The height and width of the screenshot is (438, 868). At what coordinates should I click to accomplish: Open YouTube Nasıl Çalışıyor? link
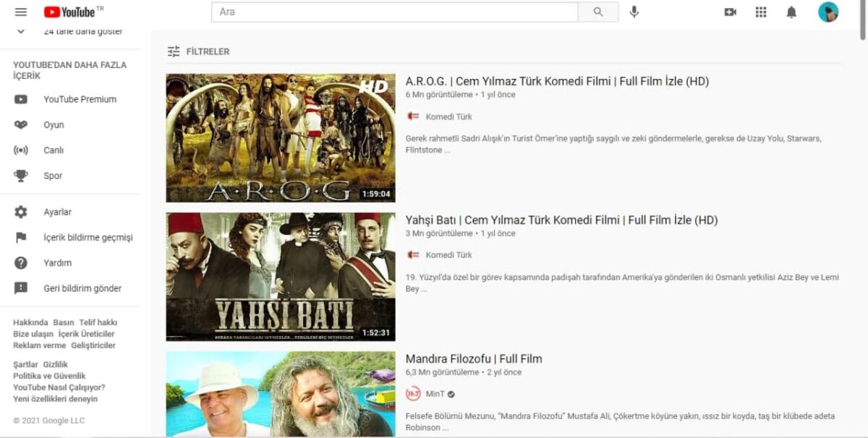coord(59,387)
